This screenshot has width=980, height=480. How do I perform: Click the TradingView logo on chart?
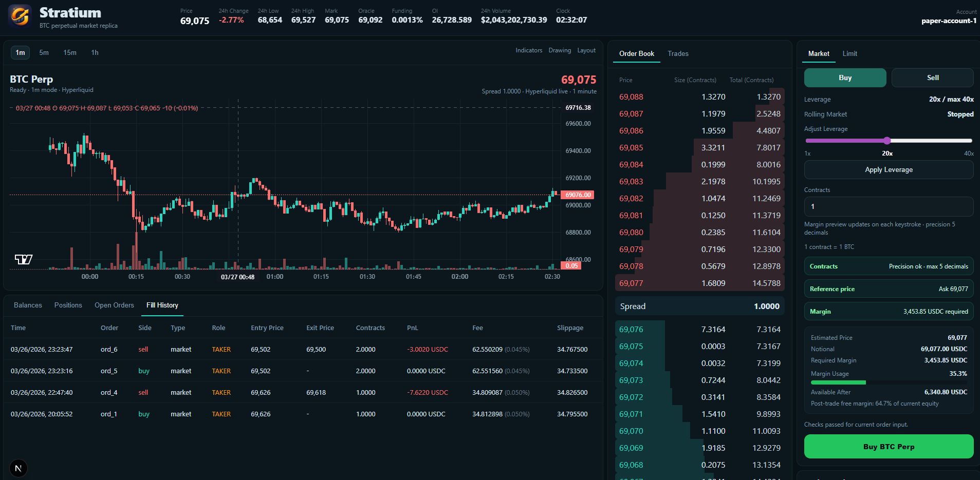[24, 259]
